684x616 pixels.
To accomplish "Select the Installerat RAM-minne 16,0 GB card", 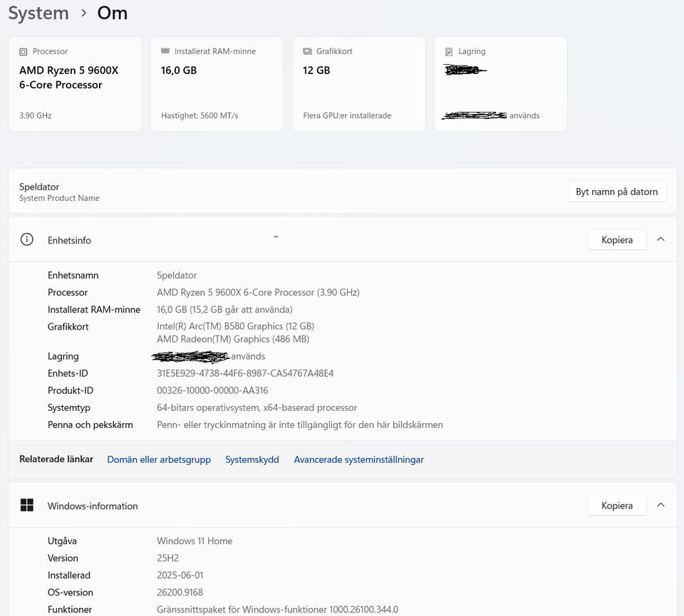I will 217,84.
